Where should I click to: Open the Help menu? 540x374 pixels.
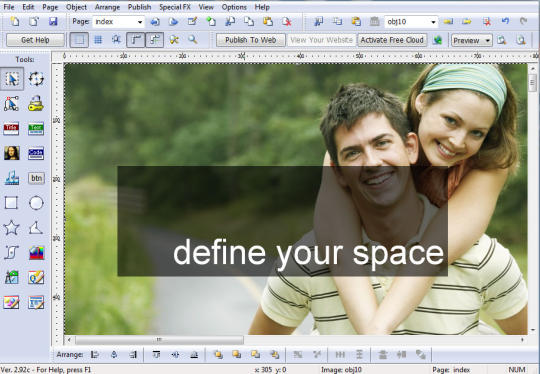262,7
